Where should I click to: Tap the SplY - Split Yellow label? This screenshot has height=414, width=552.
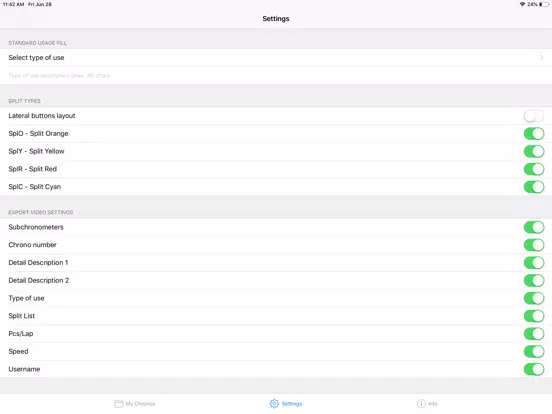(x=36, y=151)
